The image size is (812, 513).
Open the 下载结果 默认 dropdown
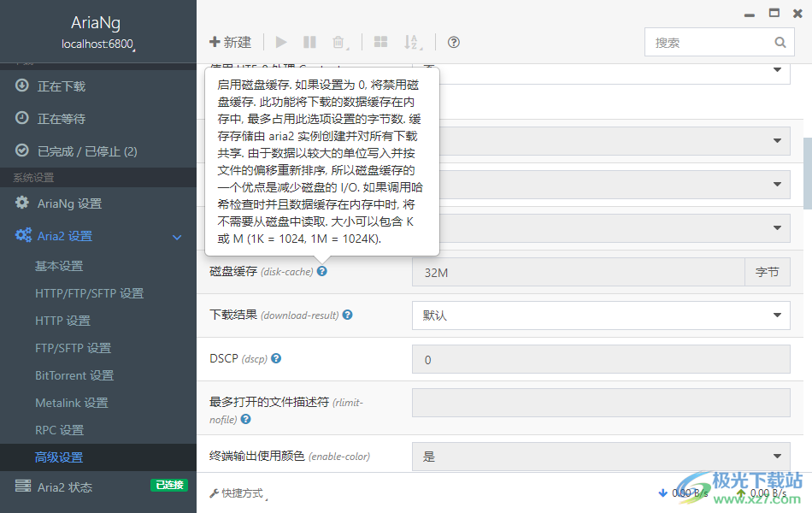point(601,315)
